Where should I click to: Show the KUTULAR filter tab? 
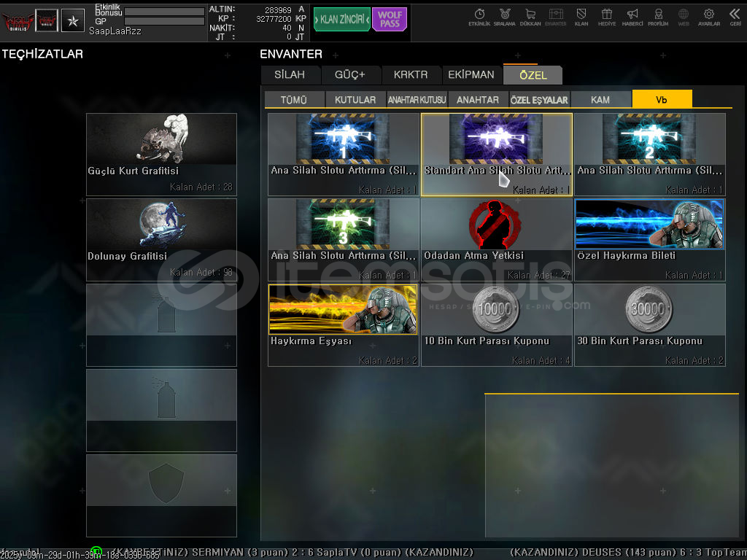pos(355,99)
